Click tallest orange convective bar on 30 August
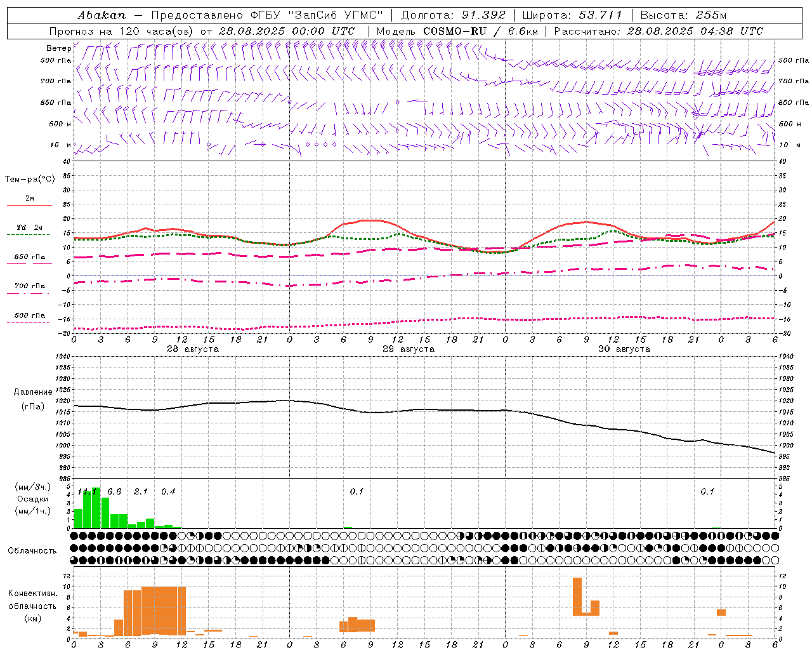This screenshot has height=650, width=812. [x=577, y=596]
